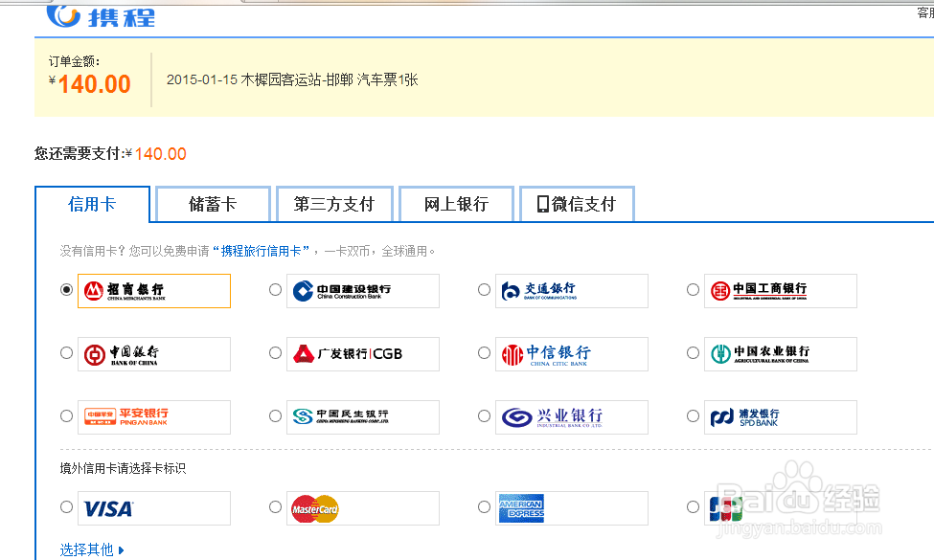
Task: Choose the China Merchants Bank logo card
Action: click(154, 291)
